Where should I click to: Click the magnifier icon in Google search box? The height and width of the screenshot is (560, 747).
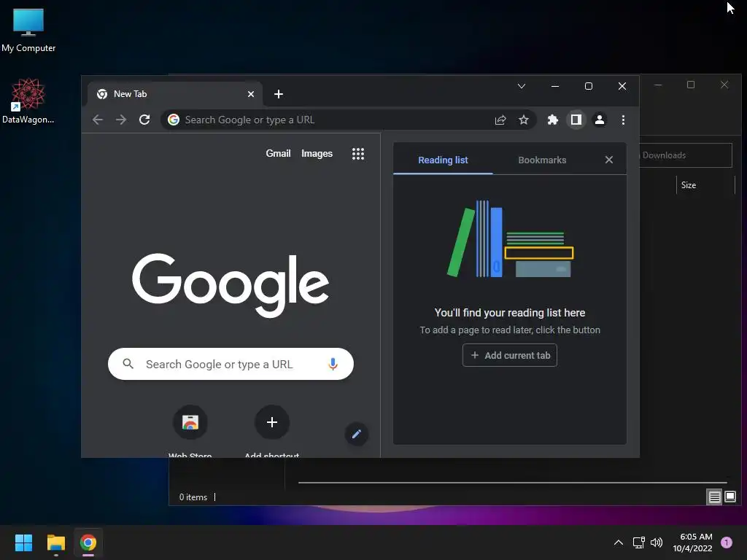pyautogui.click(x=128, y=364)
